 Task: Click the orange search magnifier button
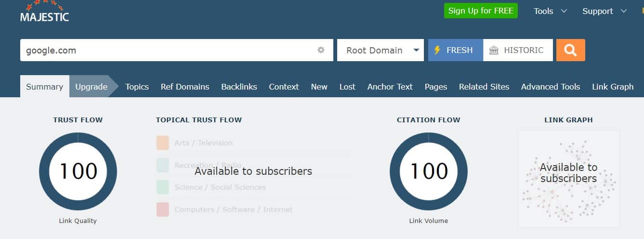[570, 50]
